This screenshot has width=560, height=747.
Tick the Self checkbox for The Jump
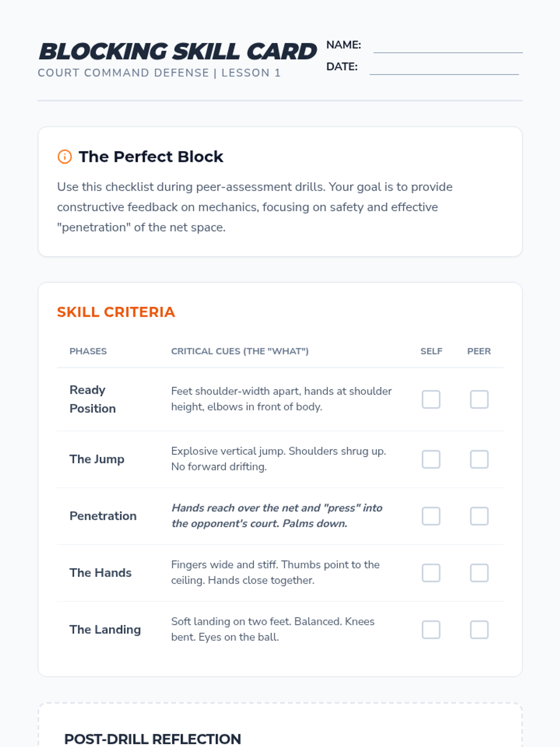click(x=431, y=459)
